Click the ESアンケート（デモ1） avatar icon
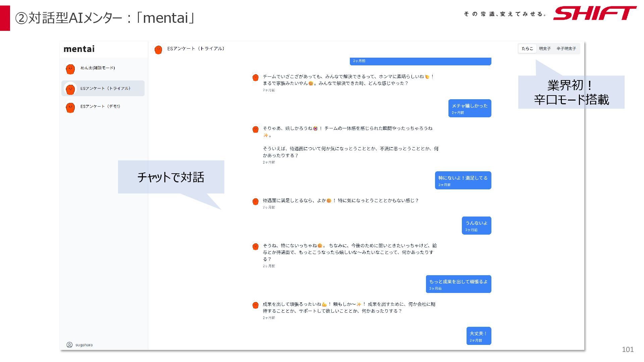The width and height of the screenshot is (644, 362). coord(70,108)
